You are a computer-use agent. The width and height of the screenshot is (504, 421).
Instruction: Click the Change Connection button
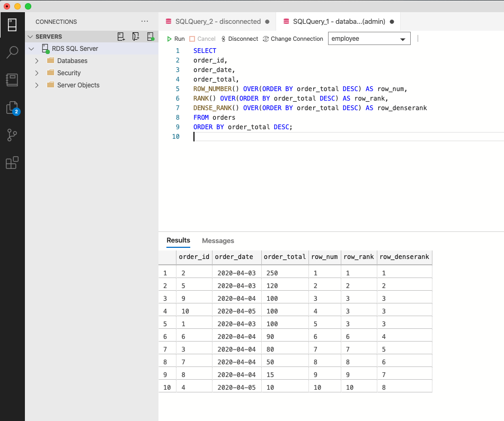point(293,39)
